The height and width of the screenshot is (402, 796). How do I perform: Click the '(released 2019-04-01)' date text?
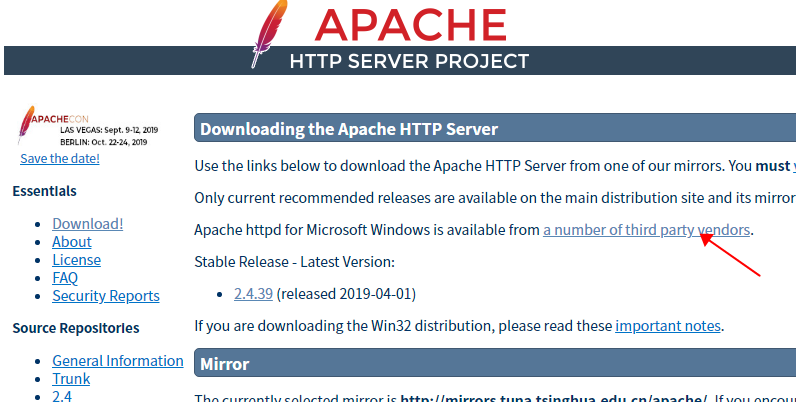tap(346, 294)
